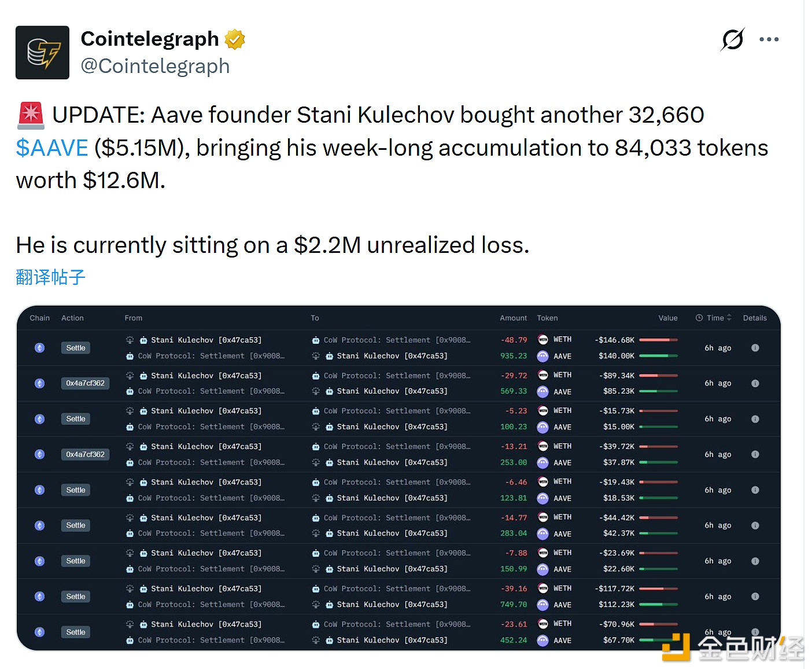This screenshot has height=669, width=812.
Task: Click the 翻译帖子 translate post link
Action: (x=50, y=277)
